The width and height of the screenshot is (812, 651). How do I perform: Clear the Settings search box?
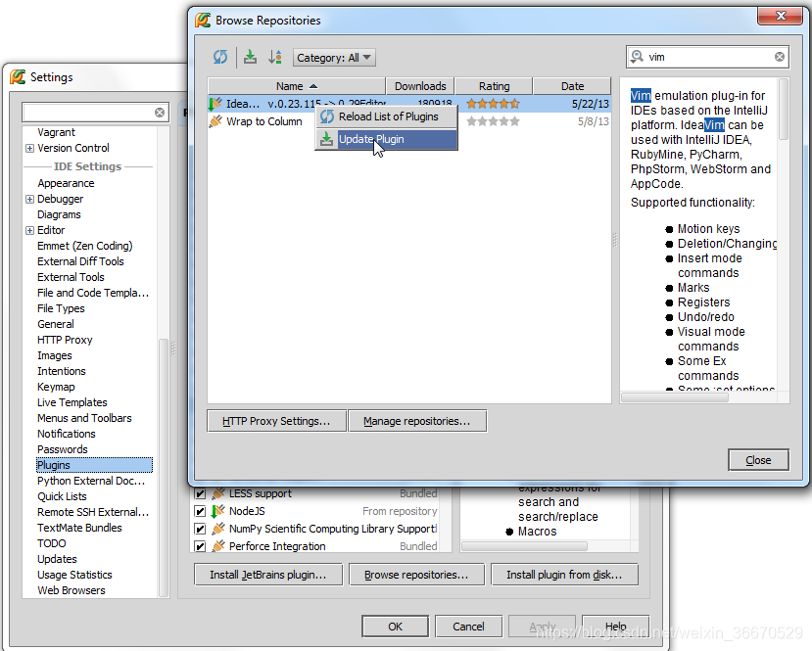160,113
